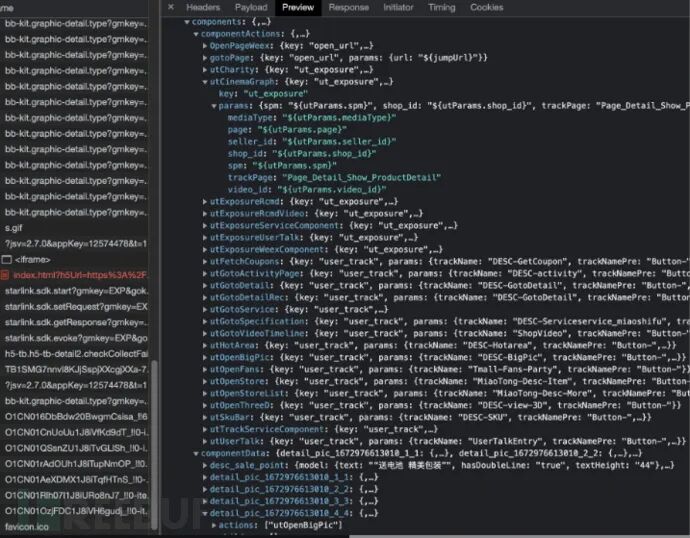
Task: Select the O1CN01QSsnZU1J8iTvGLiSh request
Action: pyautogui.click(x=74, y=448)
